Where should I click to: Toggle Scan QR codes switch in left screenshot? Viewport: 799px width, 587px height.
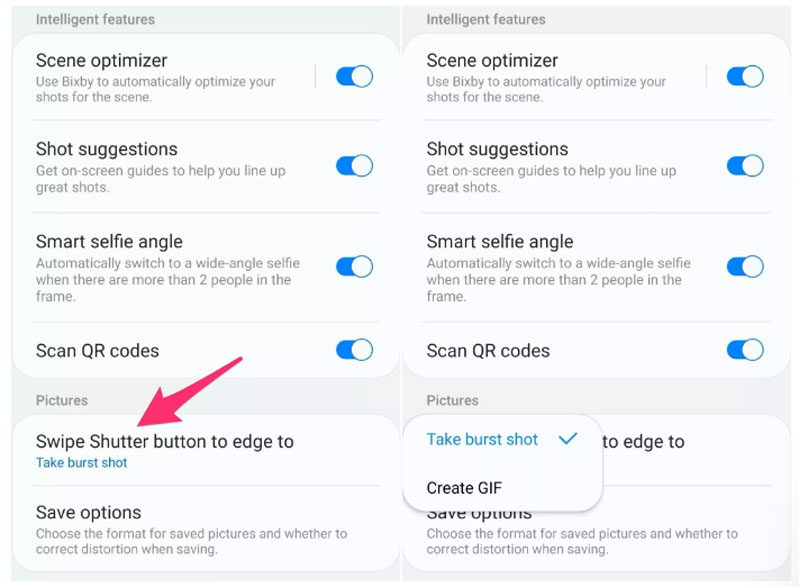[354, 350]
